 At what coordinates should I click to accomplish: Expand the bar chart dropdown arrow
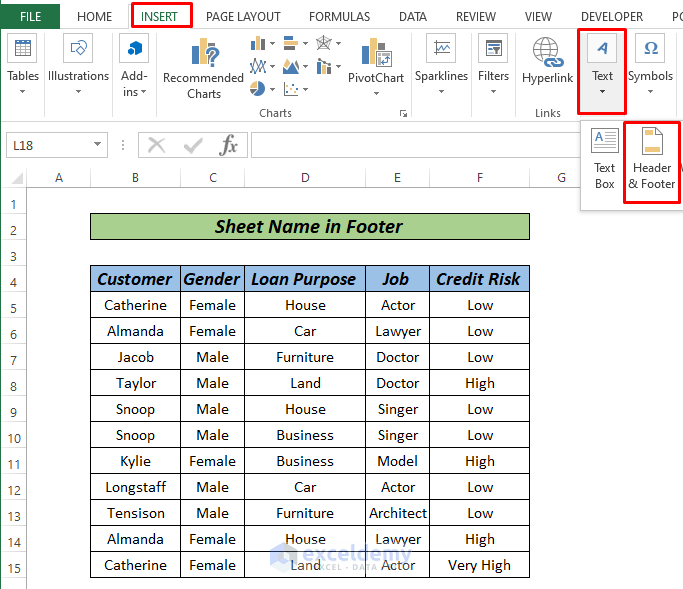(306, 44)
